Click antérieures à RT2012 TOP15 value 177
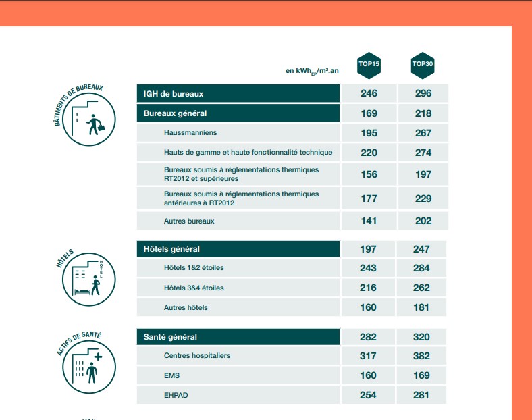 coord(369,199)
